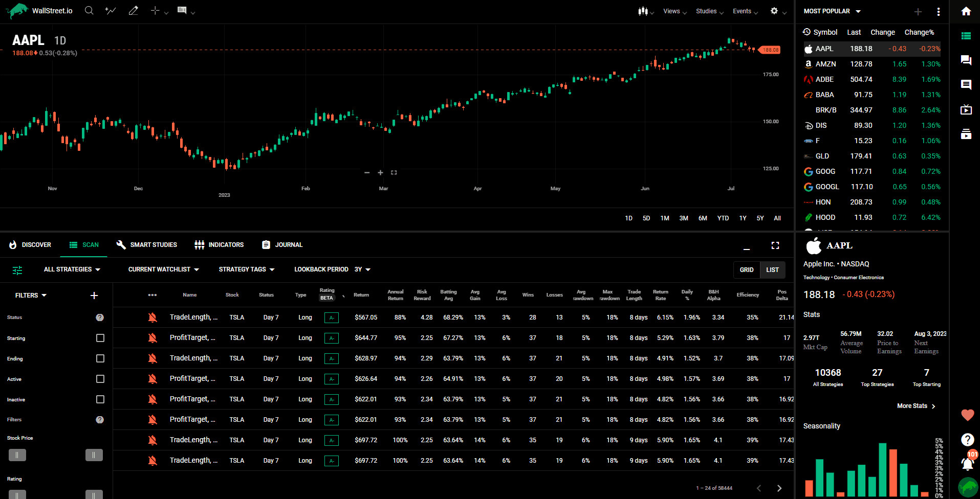Expand the ALL STRATEGIES dropdown
The height and width of the screenshot is (499, 980).
[72, 269]
